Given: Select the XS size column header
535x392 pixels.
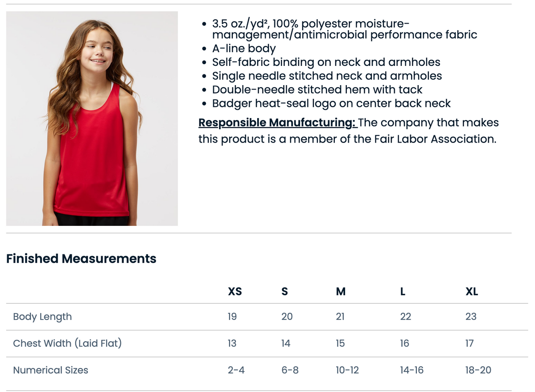Looking at the screenshot, I should point(235,291).
